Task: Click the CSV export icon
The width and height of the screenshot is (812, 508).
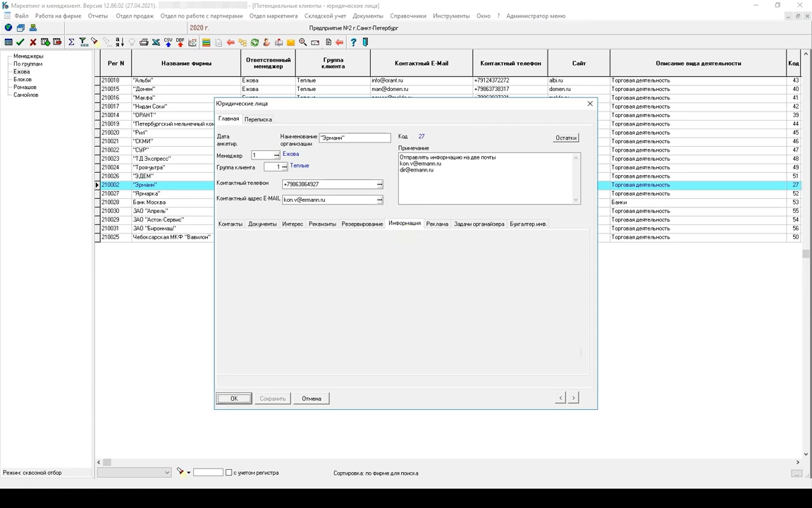Action: [168, 42]
